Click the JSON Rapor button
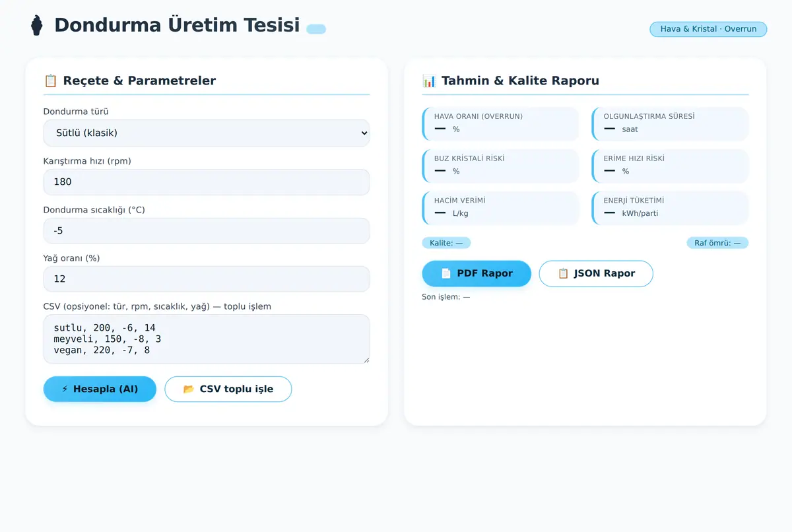This screenshot has height=532, width=792. 596,273
